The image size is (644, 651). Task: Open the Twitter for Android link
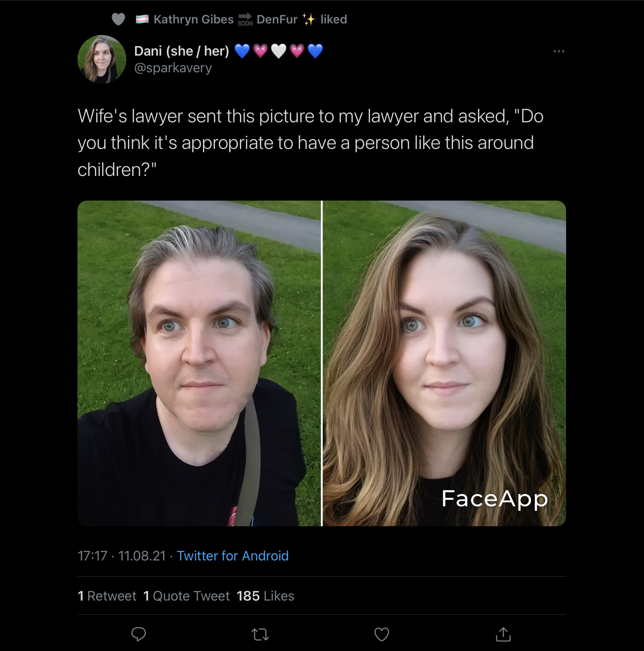point(233,556)
